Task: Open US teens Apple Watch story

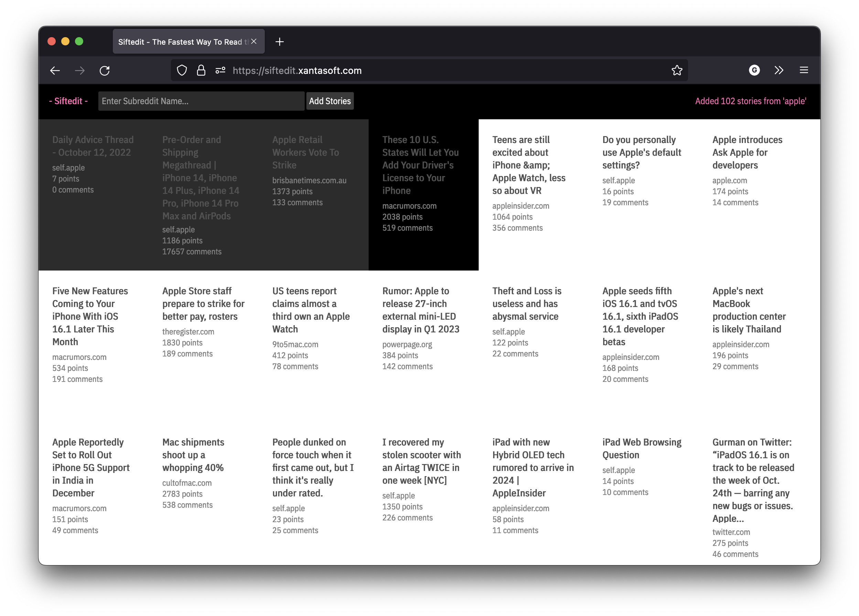Action: pyautogui.click(x=311, y=310)
